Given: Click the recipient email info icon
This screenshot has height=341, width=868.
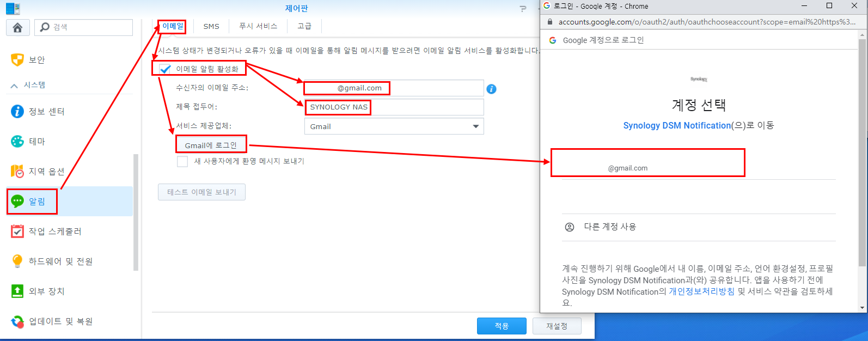Looking at the screenshot, I should click(x=491, y=89).
